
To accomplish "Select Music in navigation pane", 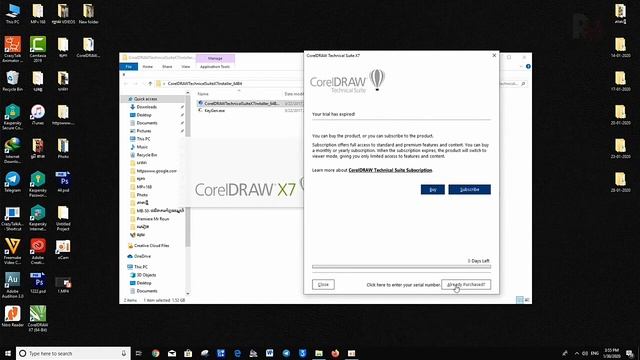I will click(142, 147).
